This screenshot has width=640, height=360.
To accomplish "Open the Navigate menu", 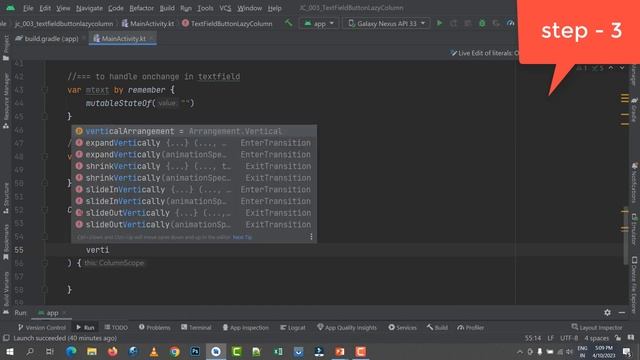I will 89,8.
